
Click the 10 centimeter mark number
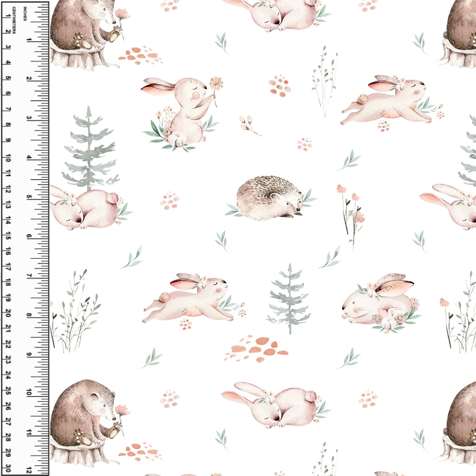click(8, 158)
